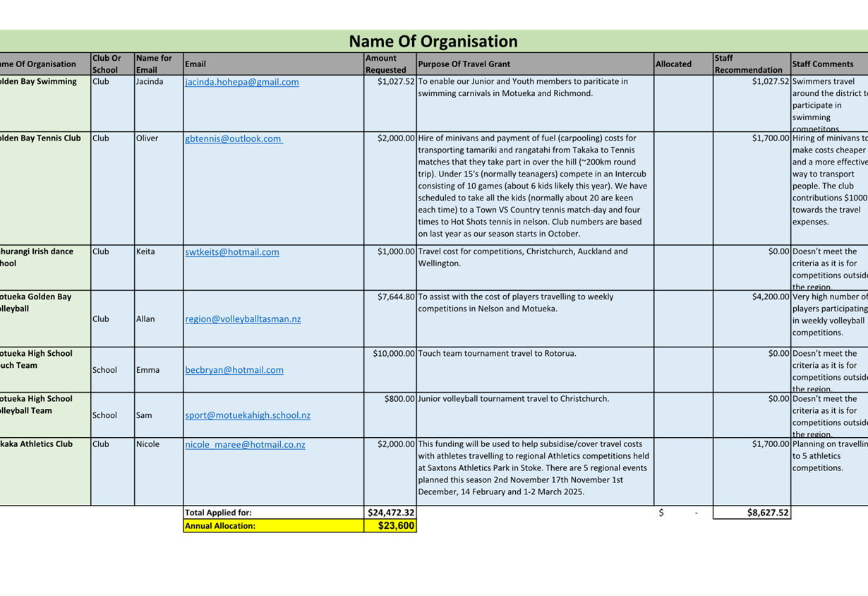The height and width of the screenshot is (596, 868).
Task: Click the $4,200.00 staff recommendation cell
Action: click(752, 318)
